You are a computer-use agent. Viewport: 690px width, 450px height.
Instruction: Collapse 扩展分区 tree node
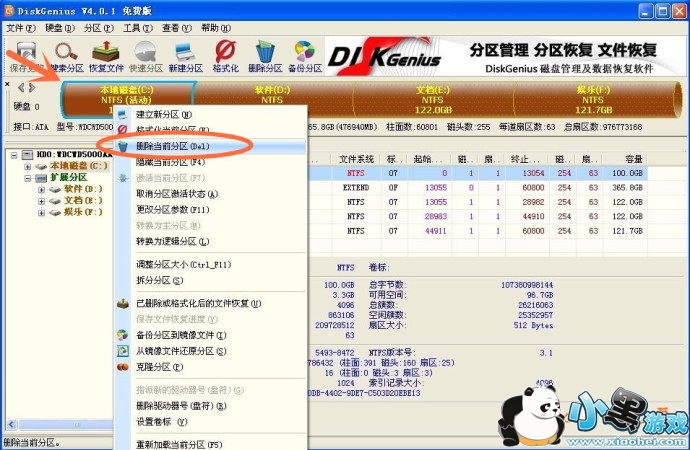coord(28,178)
